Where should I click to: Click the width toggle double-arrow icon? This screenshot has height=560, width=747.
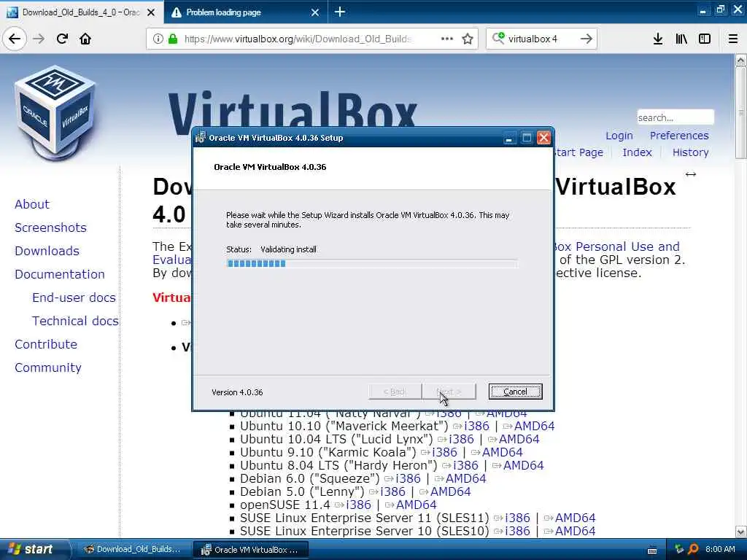click(690, 174)
